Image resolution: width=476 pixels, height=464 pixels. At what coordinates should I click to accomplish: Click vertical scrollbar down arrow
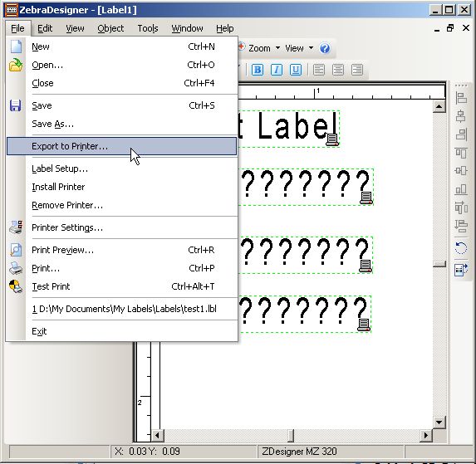[439, 422]
